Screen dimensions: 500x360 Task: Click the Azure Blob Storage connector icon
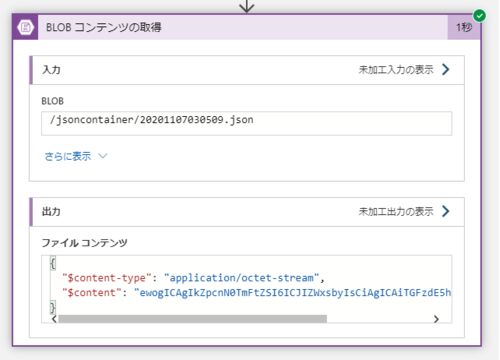[x=26, y=27]
